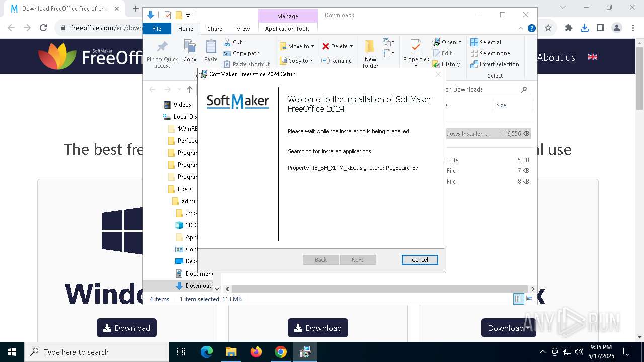Image resolution: width=644 pixels, height=362 pixels.
Task: Click the Explorer horizontal scrollbar
Action: pyautogui.click(x=380, y=289)
